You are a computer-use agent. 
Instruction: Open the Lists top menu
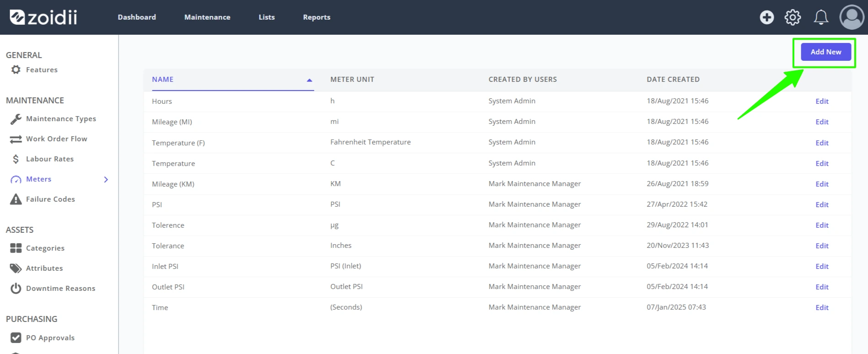click(x=267, y=17)
